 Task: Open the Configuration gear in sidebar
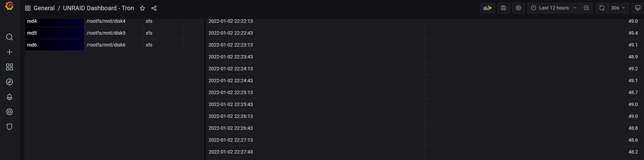(9, 112)
